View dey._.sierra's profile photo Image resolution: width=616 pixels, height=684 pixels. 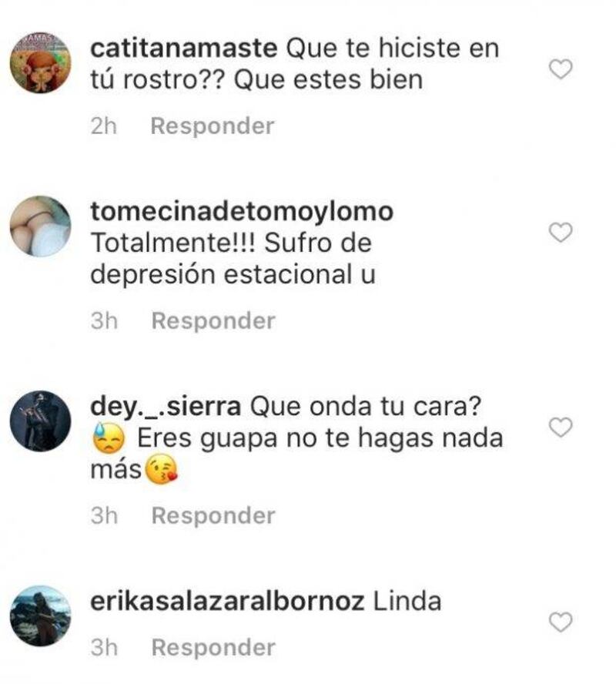(41, 421)
